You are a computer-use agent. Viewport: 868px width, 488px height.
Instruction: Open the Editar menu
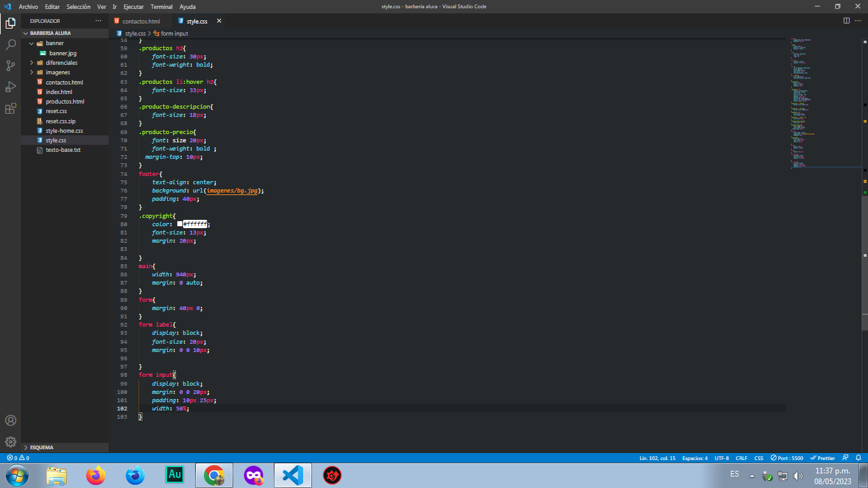pyautogui.click(x=52, y=6)
